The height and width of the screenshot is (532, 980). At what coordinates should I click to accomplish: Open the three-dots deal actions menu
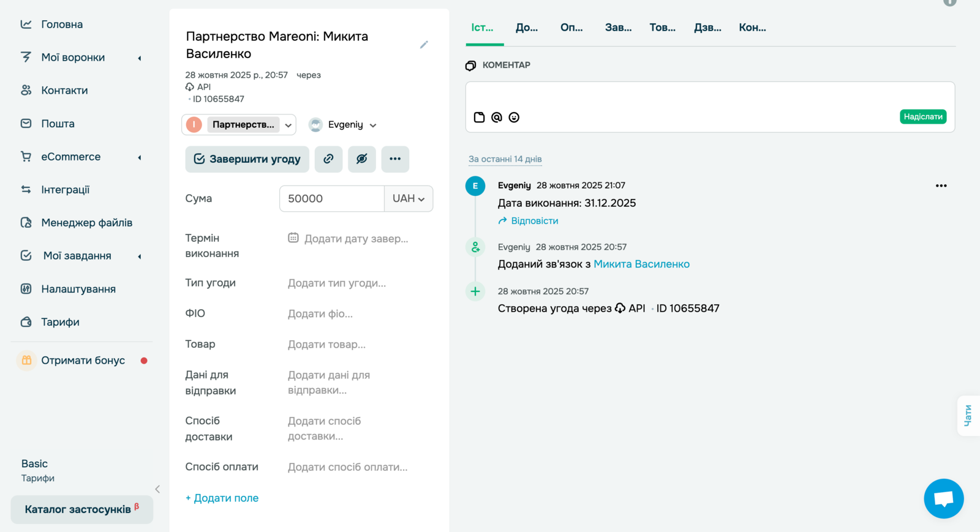395,159
